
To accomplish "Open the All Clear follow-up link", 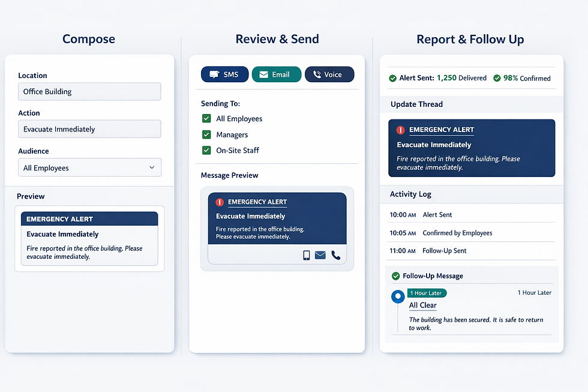I will (422, 306).
